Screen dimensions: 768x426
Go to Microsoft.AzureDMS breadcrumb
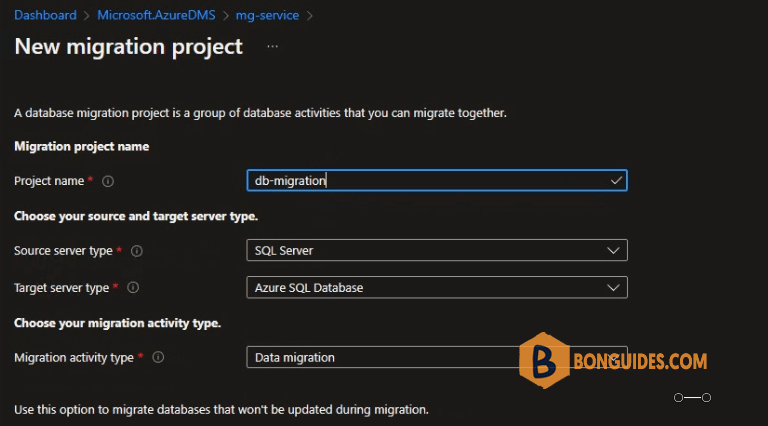point(156,15)
